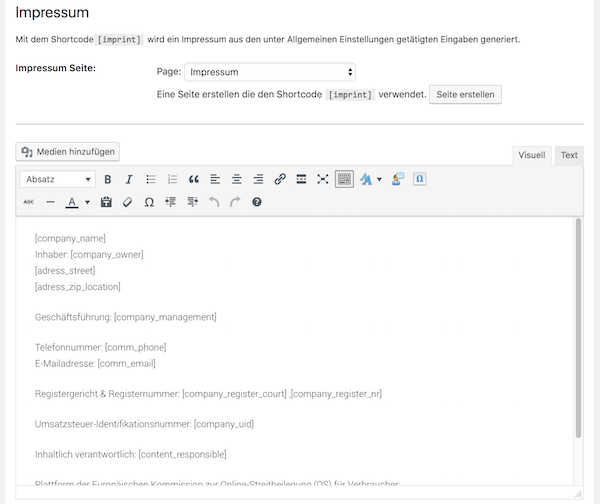Apply blockquote formatting
This screenshot has height=504, width=600.
click(194, 179)
